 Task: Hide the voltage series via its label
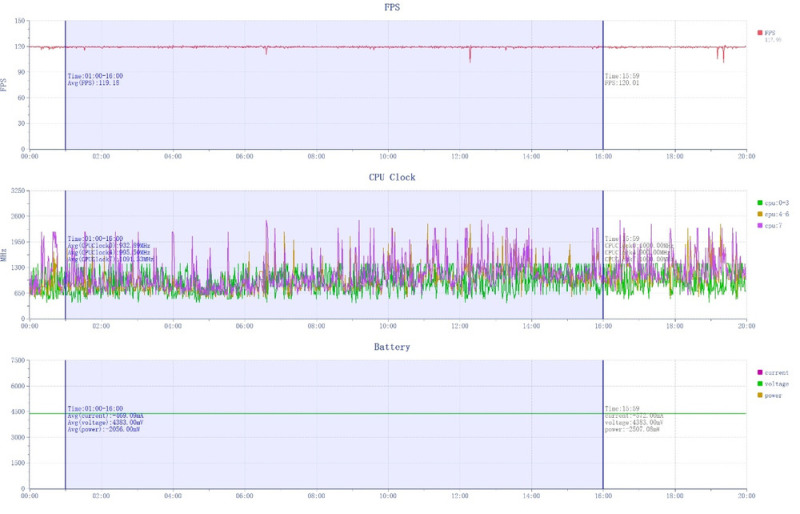point(776,384)
